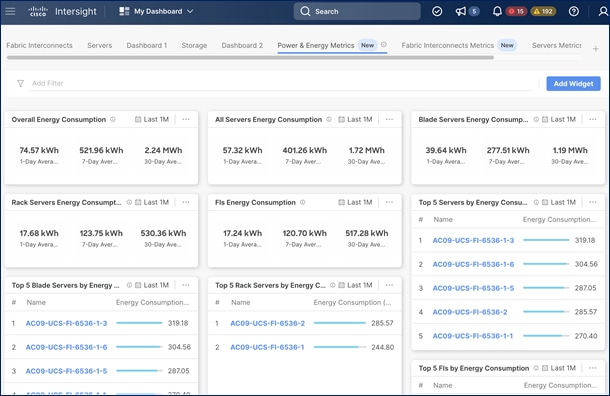Open Last 1M range on Rack Servers Energy widget
Viewport: 610px width, 396px height.
coord(152,202)
